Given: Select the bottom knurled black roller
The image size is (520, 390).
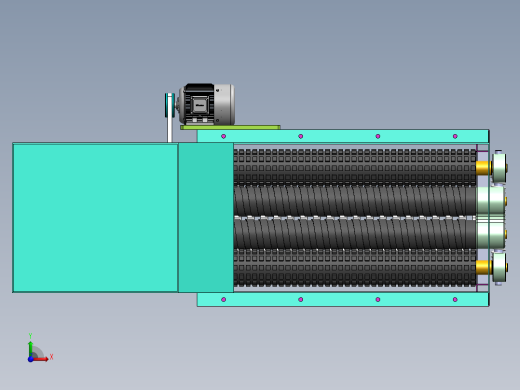Looking at the screenshot, I should click(x=355, y=268).
